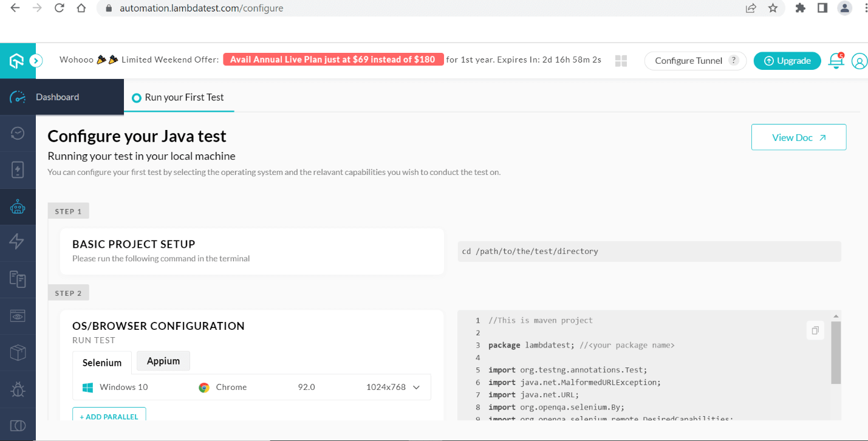Open the lightning bolt HyperExecute icon
Screen dimensions: 868x441
[x=17, y=242]
